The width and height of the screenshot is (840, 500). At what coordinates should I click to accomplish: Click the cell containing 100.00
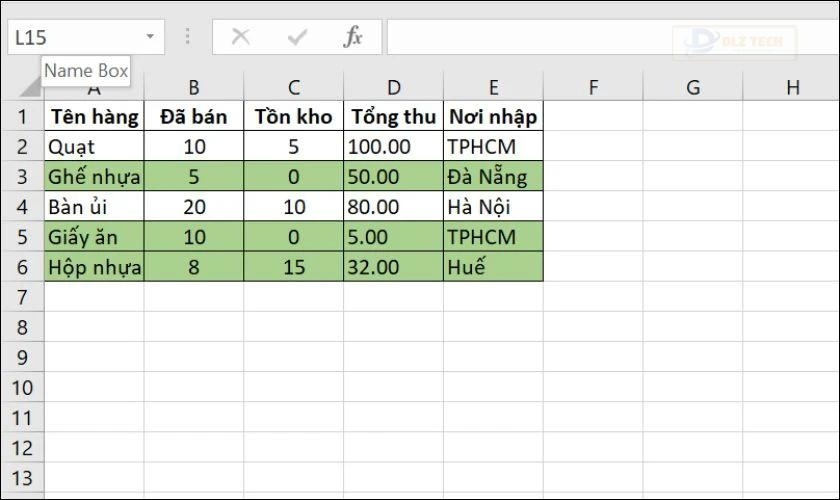(394, 146)
